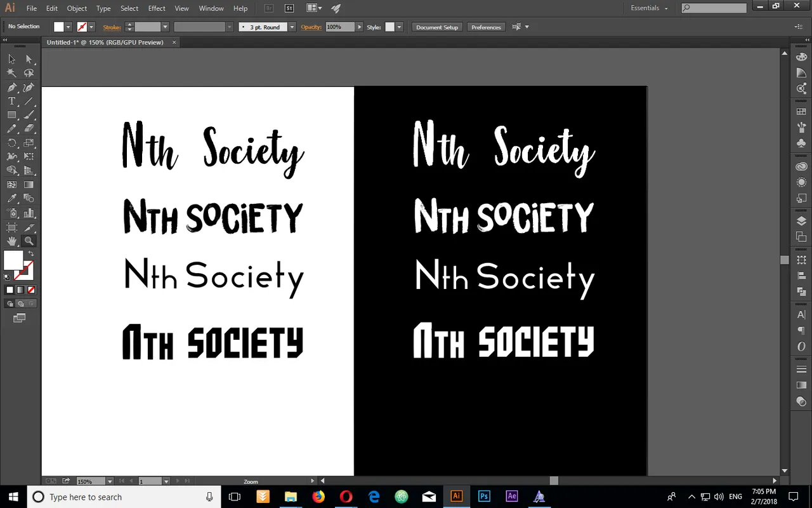The image size is (812, 508).
Task: Switch to Draw Behind mode
Action: coord(20,304)
